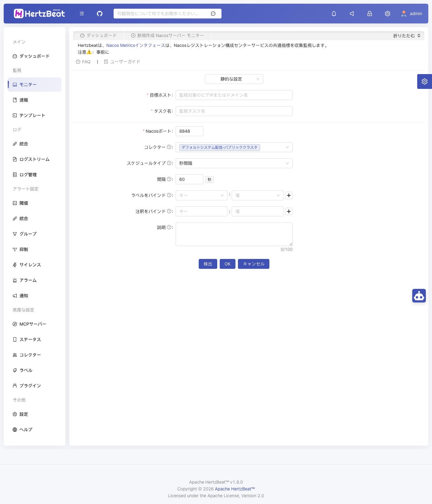Click the 検出 button

pos(208,264)
